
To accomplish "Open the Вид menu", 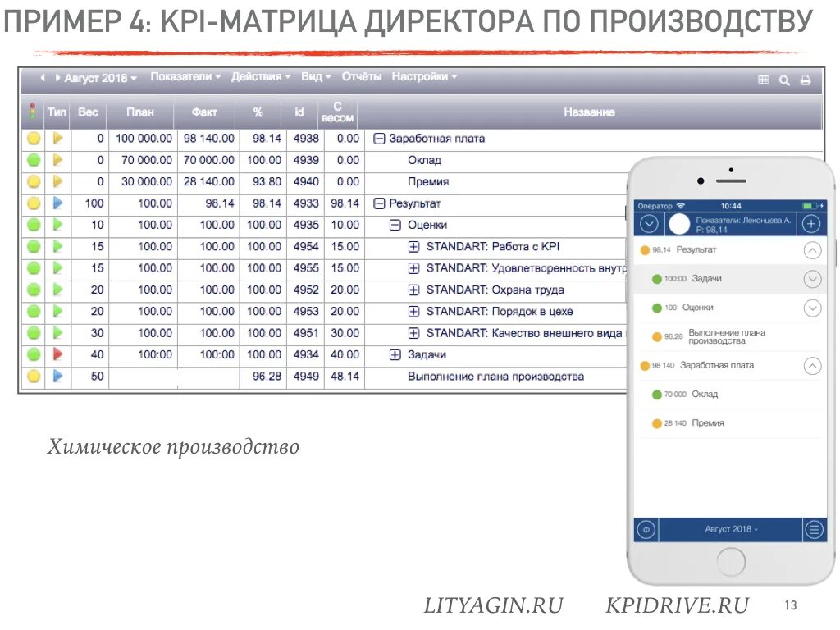I will point(316,76).
